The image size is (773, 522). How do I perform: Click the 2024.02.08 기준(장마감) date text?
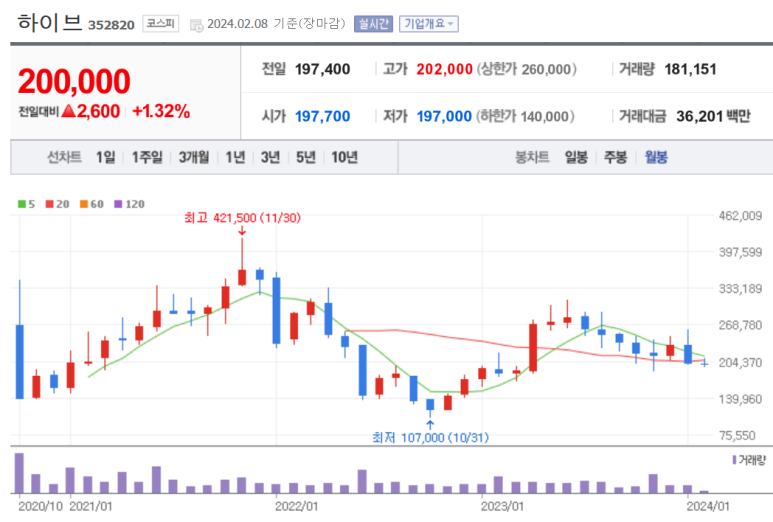(x=276, y=24)
